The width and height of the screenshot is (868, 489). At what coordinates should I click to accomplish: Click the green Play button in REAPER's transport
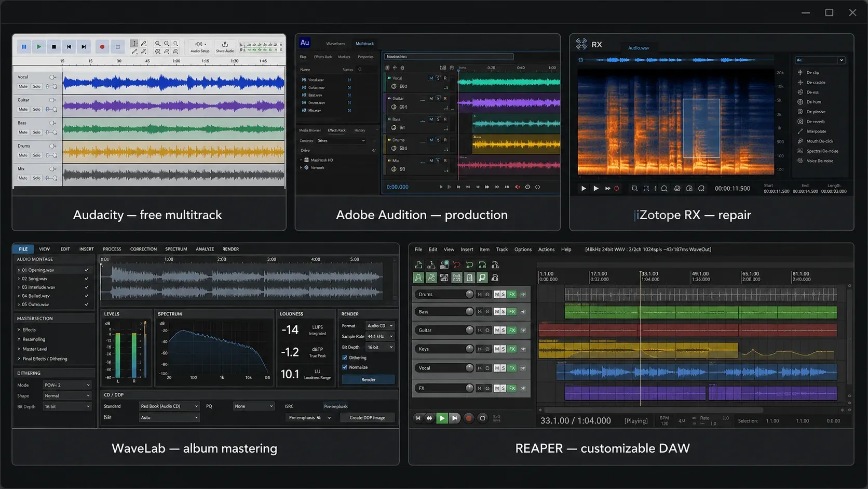(x=442, y=418)
